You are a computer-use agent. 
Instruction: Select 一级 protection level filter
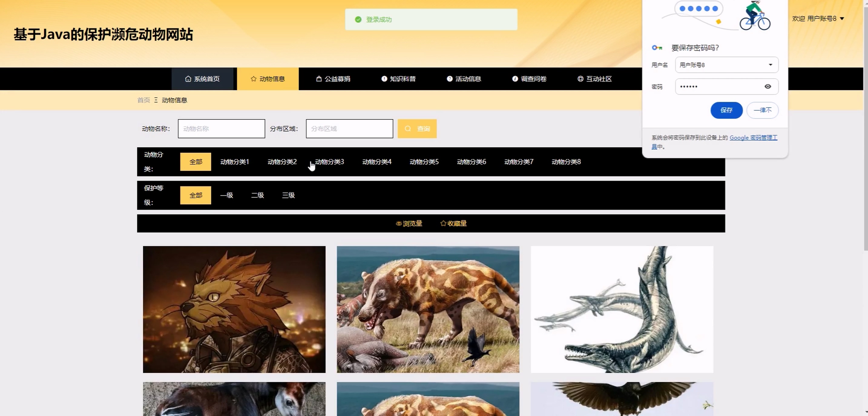[226, 195]
